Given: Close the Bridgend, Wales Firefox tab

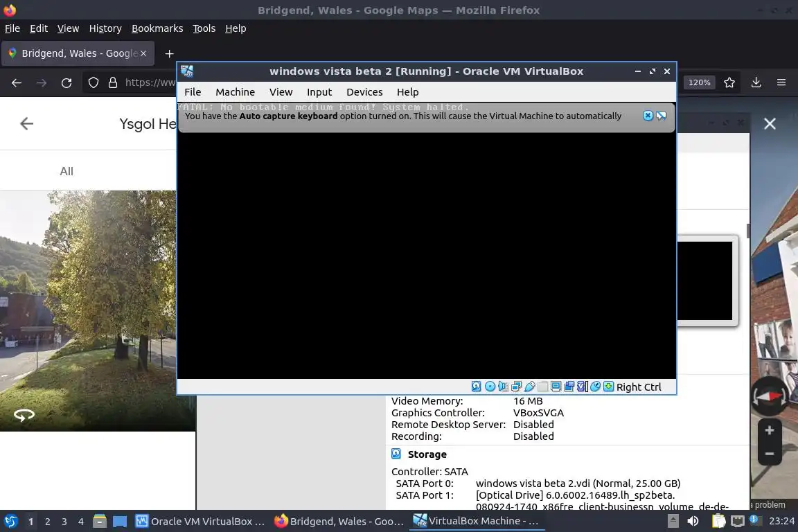Looking at the screenshot, I should click(143, 53).
